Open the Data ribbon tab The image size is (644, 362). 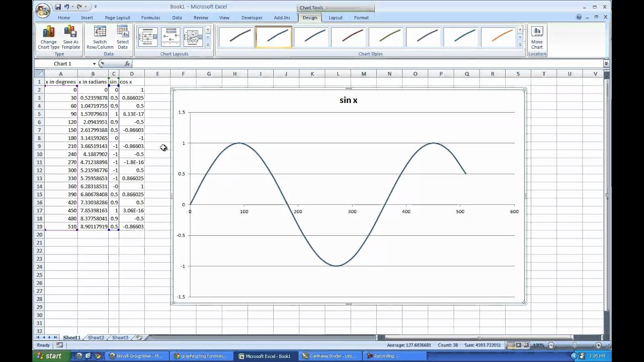point(177,18)
